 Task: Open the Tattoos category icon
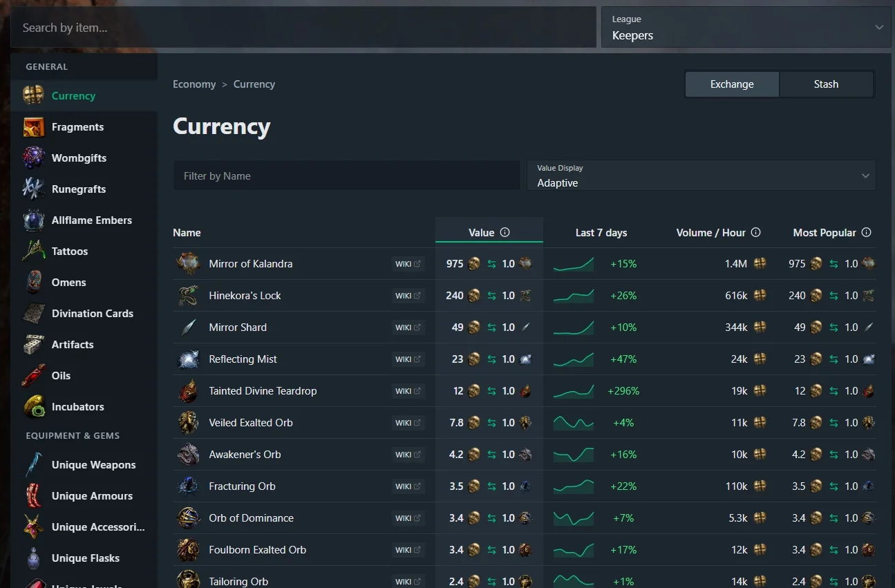point(34,252)
